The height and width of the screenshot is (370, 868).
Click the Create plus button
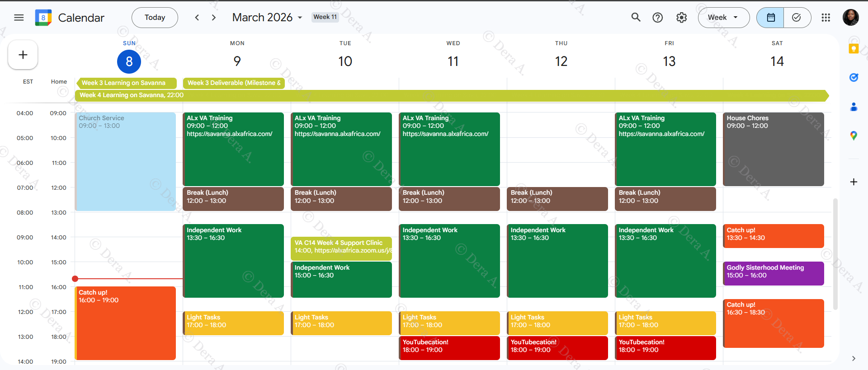tap(23, 55)
